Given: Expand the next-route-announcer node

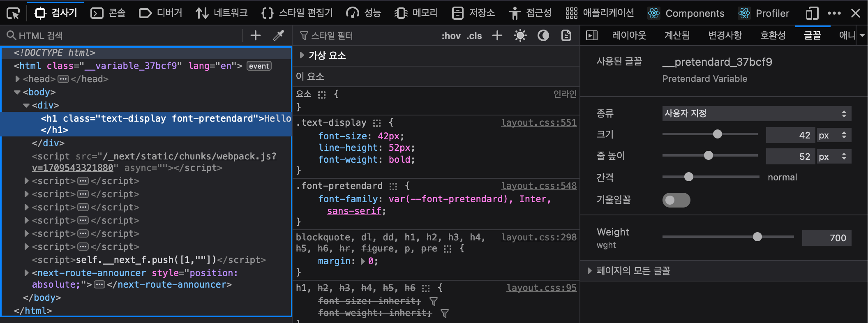Looking at the screenshot, I should pos(26,273).
